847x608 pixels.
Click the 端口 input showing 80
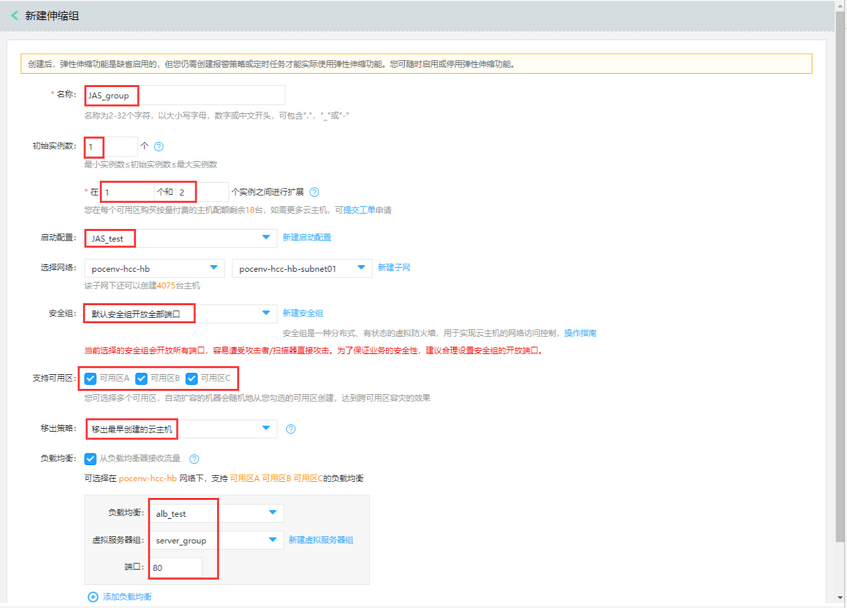[x=176, y=565]
